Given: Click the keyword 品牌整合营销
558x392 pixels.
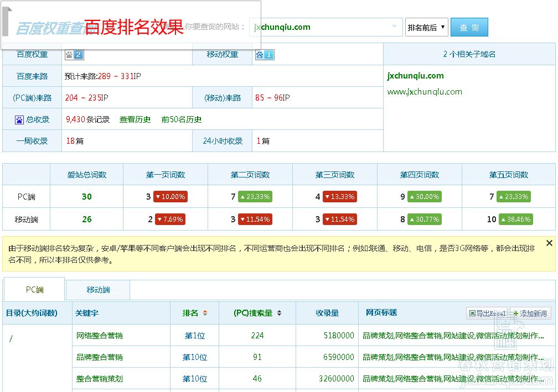Looking at the screenshot, I should tap(100, 357).
